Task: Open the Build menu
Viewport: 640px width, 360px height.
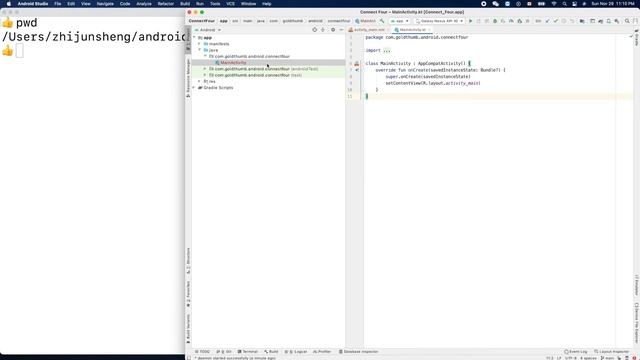Action: click(x=185, y=4)
